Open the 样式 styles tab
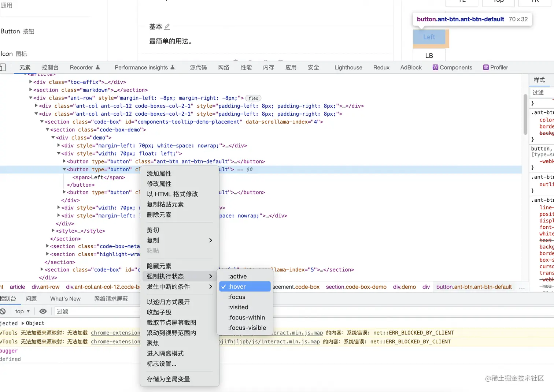Screen dimensions: 554x392 click(x=539, y=80)
